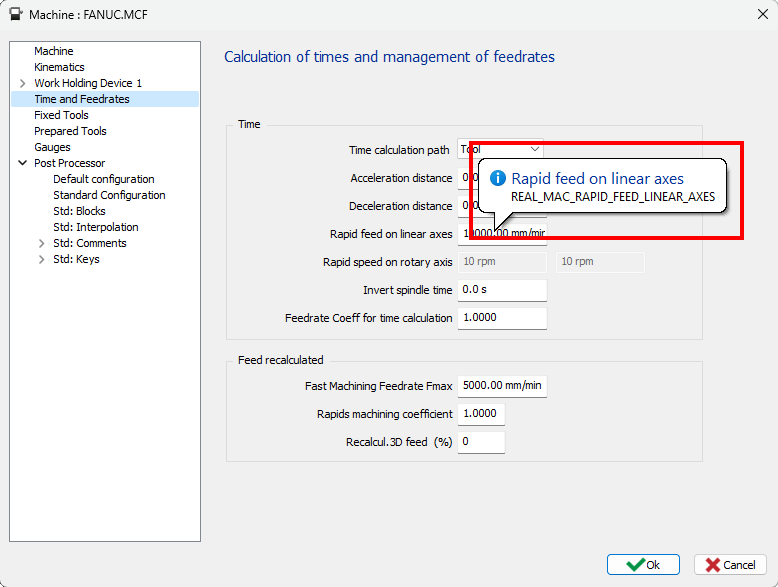
Task: Click the Rapids machining coefficient field
Action: (x=481, y=414)
